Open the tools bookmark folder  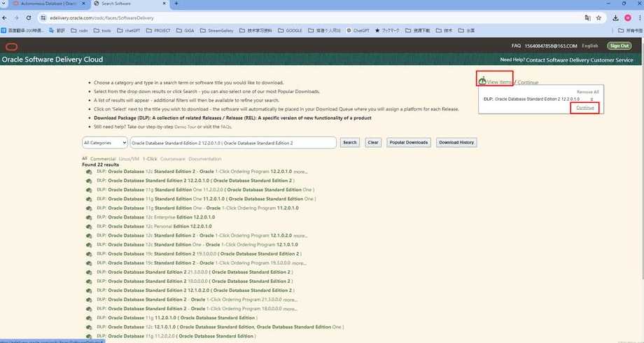click(102, 30)
